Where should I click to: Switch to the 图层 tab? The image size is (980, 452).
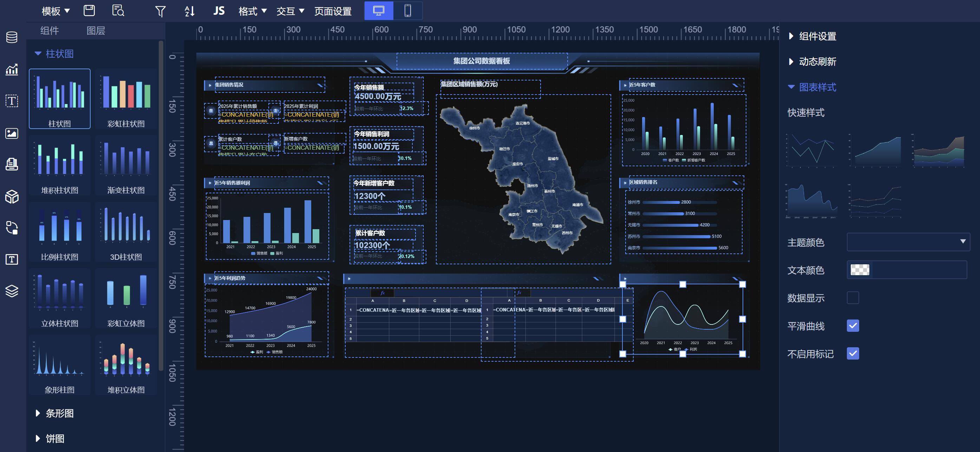coord(96,31)
